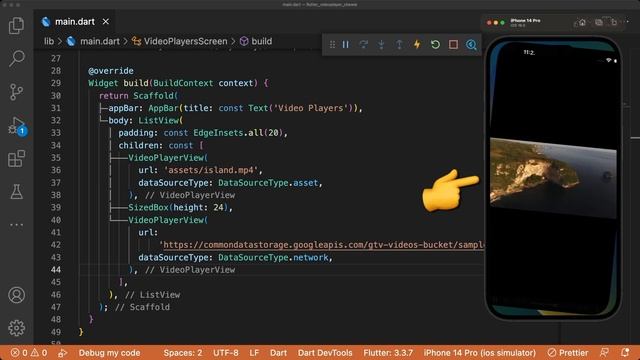
Task: Restart the debug session green arrow
Action: tap(435, 44)
